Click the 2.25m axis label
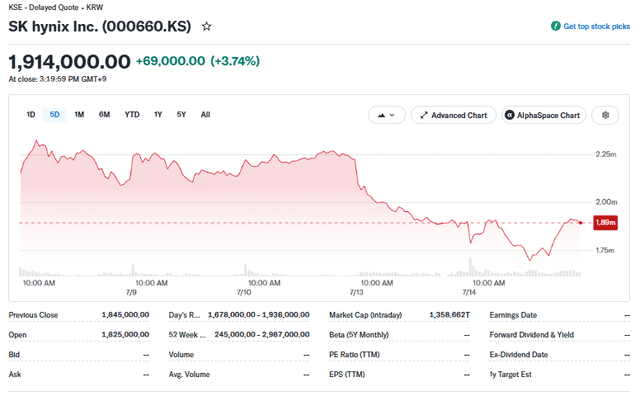Screen dimensions: 640x397 606,154
